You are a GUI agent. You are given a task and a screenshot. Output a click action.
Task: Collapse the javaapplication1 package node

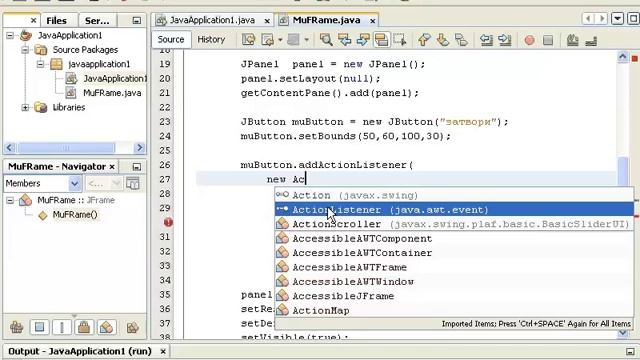tap(40, 64)
